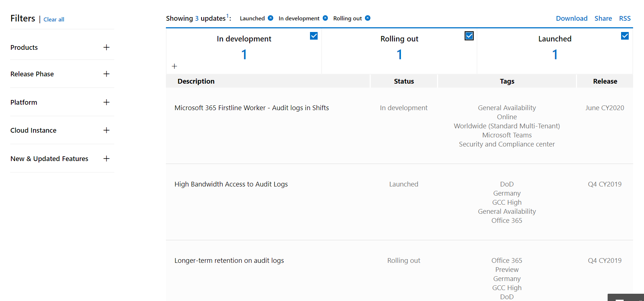
Task: Click Rolling out status in third row
Action: pos(404,260)
